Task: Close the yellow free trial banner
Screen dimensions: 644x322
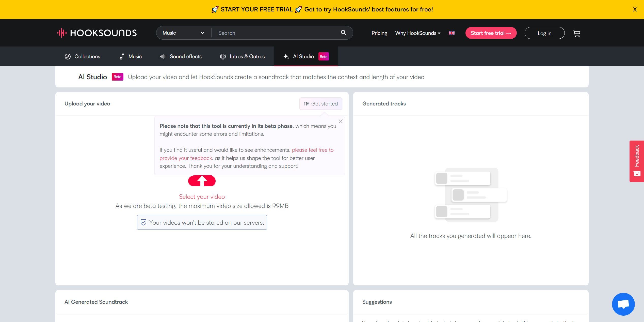Action: (635, 9)
